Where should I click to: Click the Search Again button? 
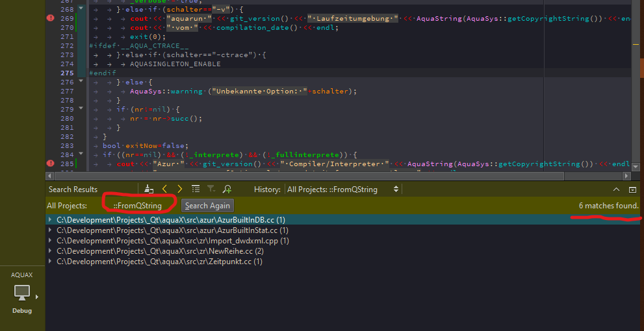[207, 206]
